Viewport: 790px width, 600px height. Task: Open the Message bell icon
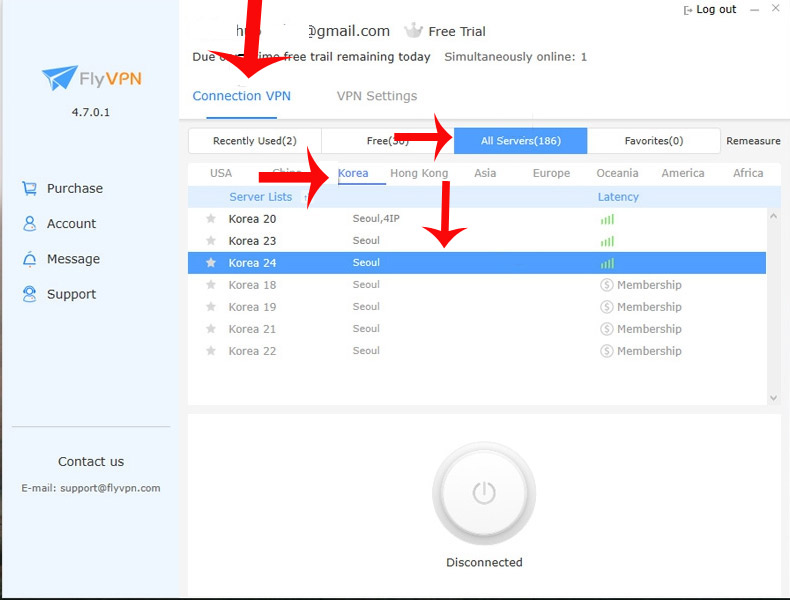tap(29, 259)
